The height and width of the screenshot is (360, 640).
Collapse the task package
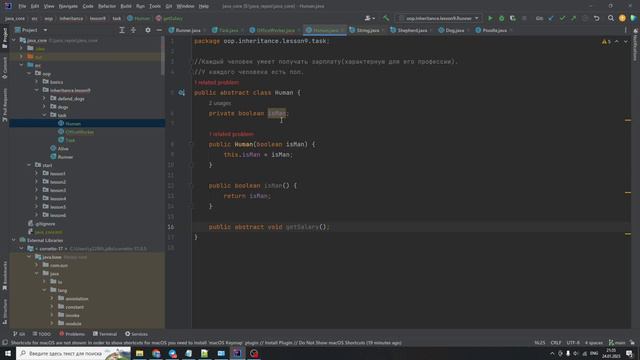(x=44, y=115)
